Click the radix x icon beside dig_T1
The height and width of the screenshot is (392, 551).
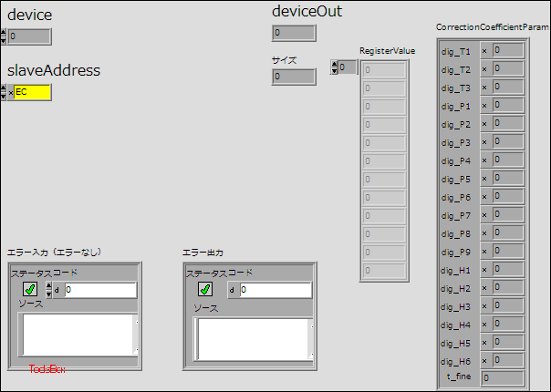coord(484,51)
